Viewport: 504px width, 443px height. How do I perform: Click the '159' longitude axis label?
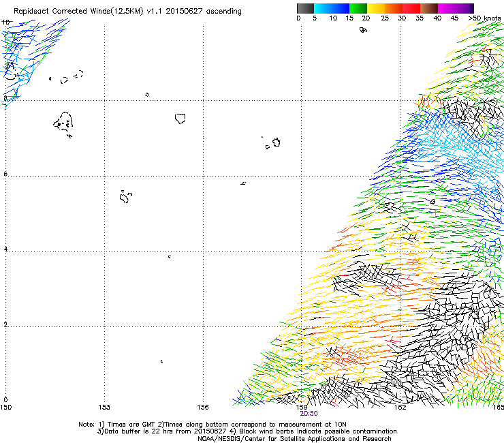click(x=302, y=408)
